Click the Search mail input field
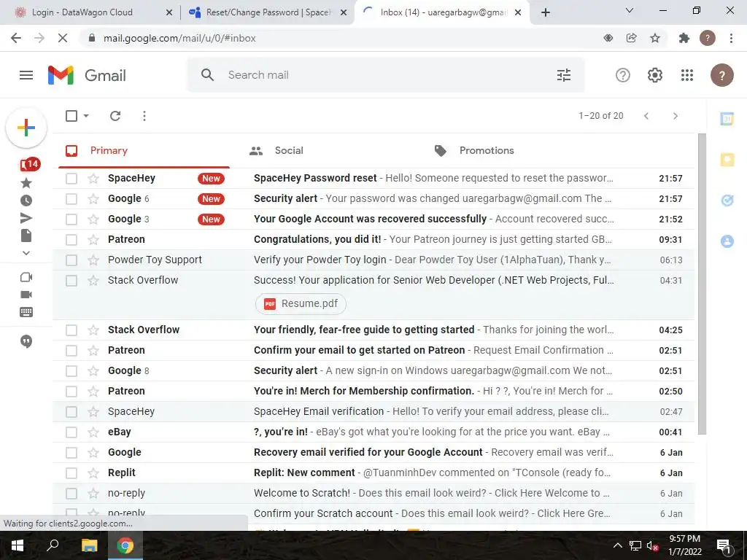 pos(386,75)
